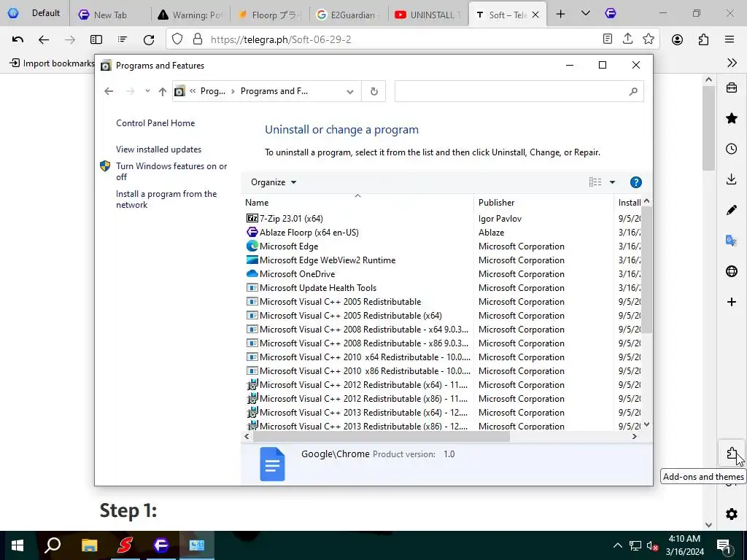Screen dimensions: 747x560
Task: Click the Floorp undo close tab icon
Action: tap(18, 39)
